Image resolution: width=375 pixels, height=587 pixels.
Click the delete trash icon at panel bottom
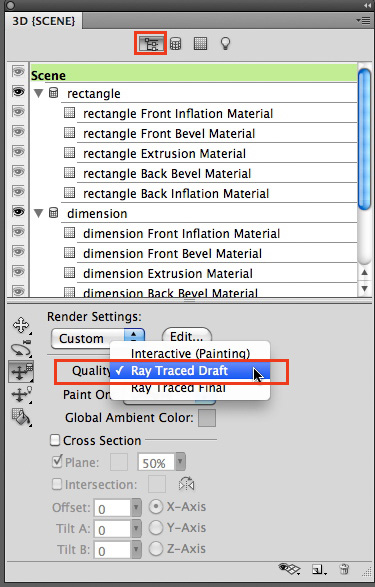(344, 569)
